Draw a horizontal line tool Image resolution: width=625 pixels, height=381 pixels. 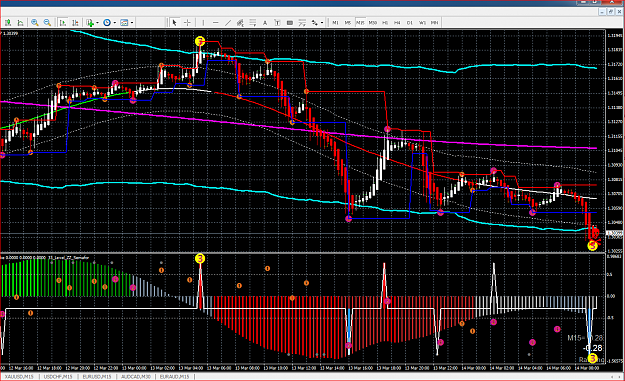pos(216,23)
